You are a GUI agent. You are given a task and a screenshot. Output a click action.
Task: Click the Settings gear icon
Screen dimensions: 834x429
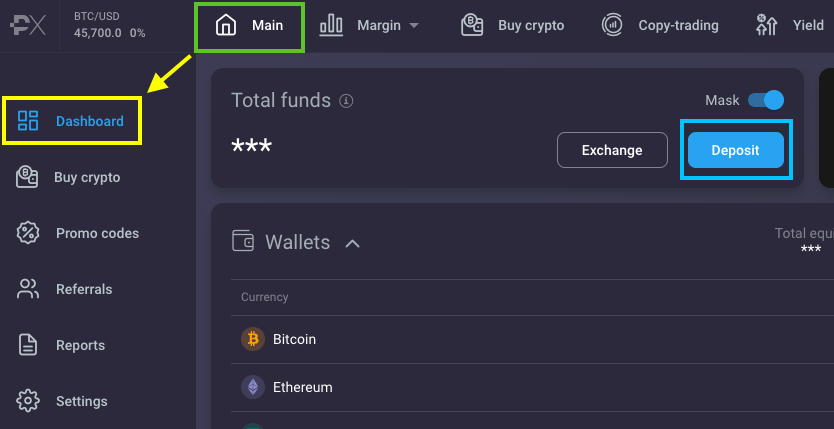(28, 401)
